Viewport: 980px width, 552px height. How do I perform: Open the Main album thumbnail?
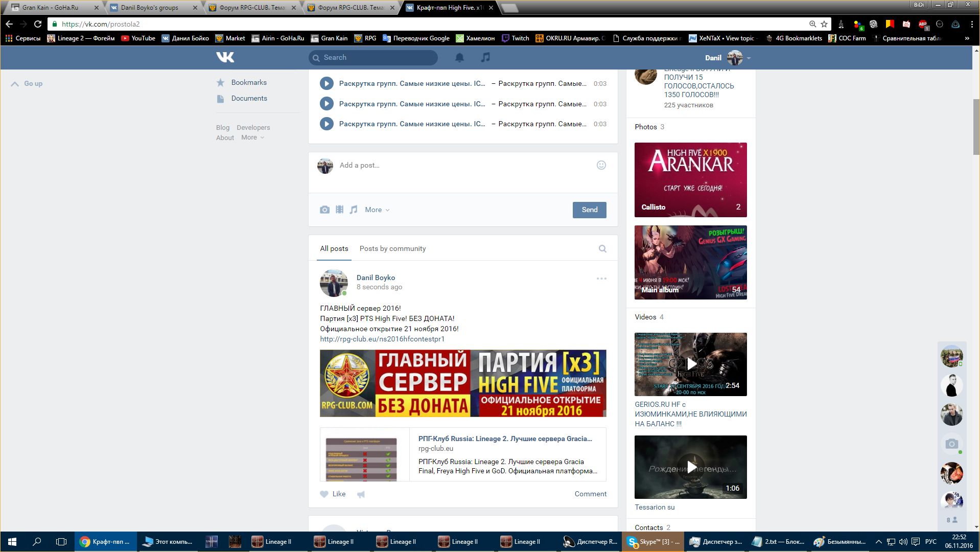pos(691,263)
